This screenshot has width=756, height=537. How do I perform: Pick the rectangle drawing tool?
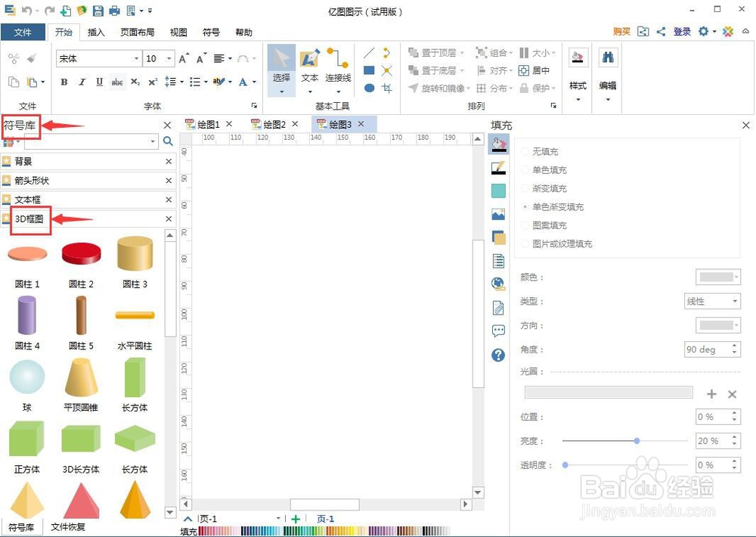(x=369, y=70)
